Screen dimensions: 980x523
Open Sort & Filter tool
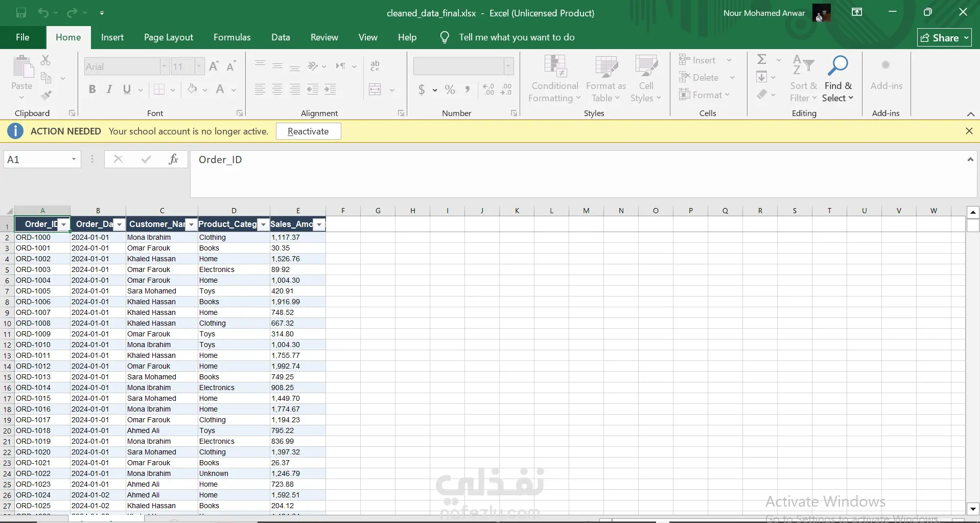(803, 78)
